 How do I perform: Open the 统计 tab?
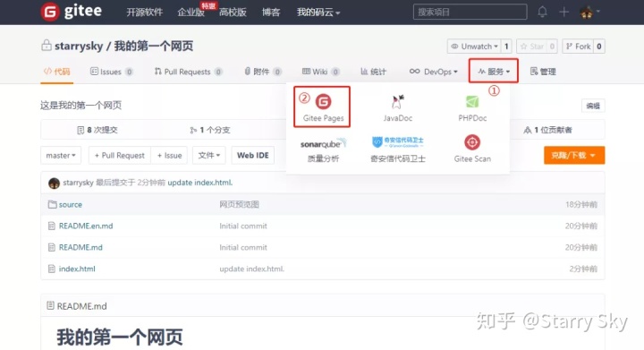pos(373,72)
